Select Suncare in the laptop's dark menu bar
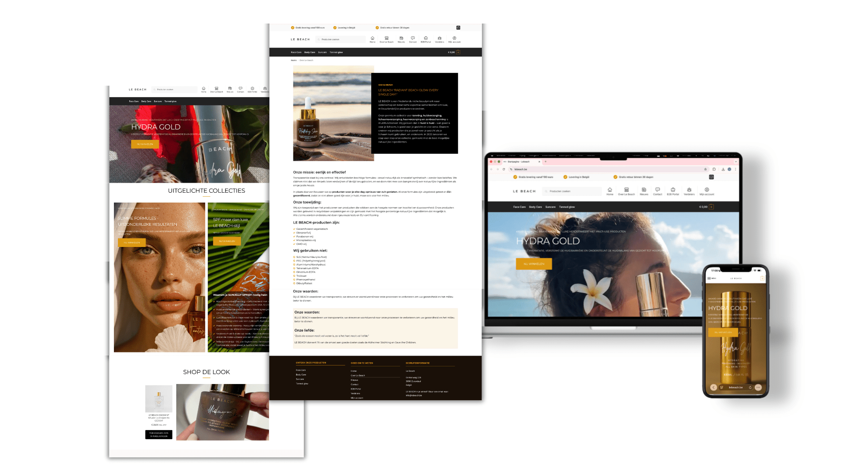This screenshot has width=868, height=465. click(x=550, y=207)
